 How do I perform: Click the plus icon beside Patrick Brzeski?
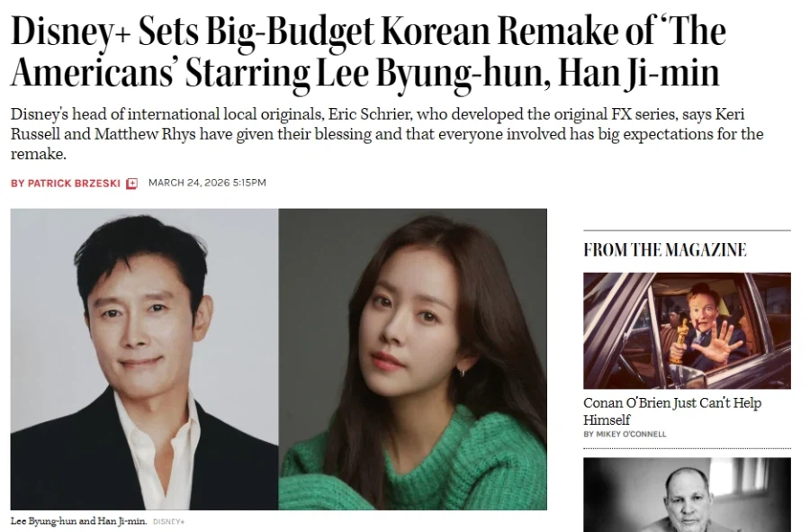[x=132, y=184]
